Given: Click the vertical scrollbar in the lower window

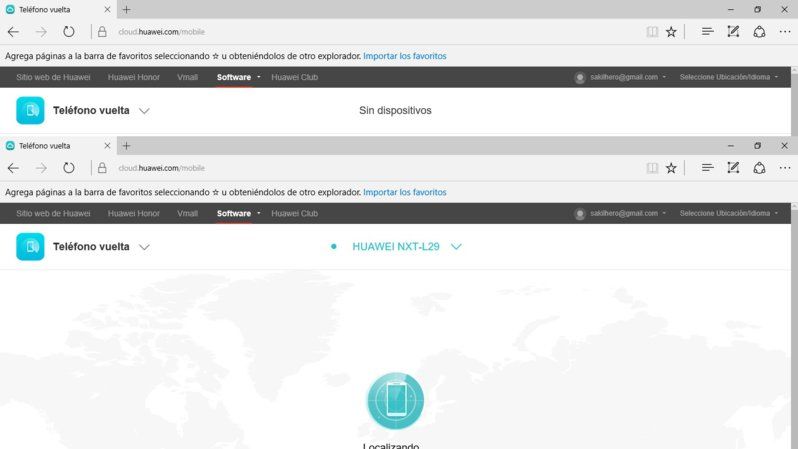Looking at the screenshot, I should point(794,326).
